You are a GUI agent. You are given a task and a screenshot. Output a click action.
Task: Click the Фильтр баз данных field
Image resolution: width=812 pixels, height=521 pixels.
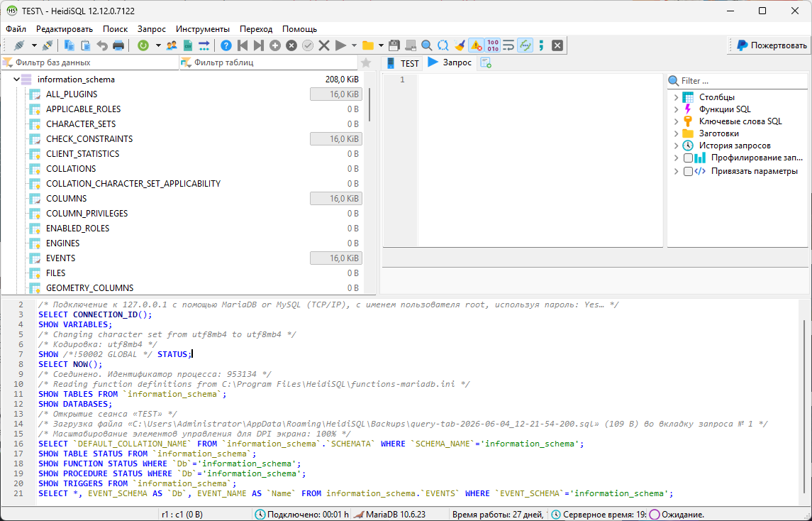(x=89, y=62)
